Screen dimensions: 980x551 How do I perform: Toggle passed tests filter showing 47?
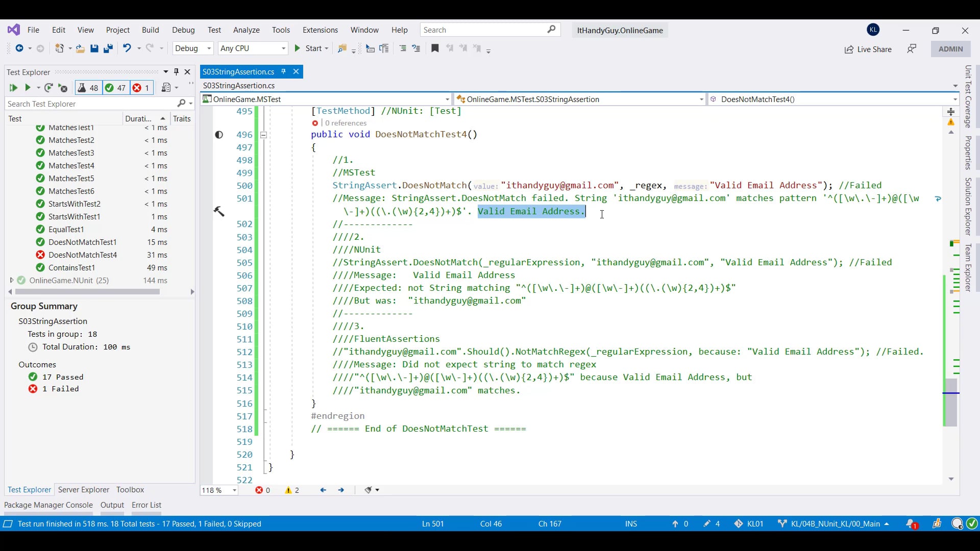point(116,88)
